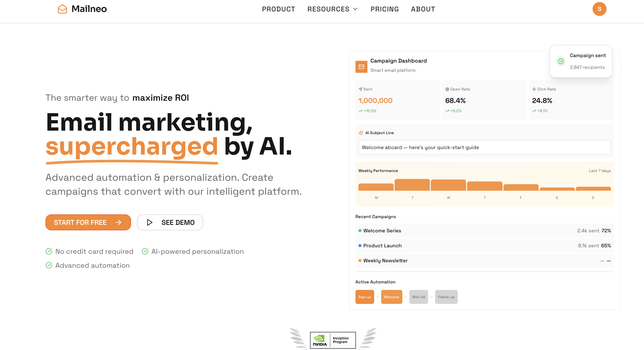Click the Mailneo envelope logo icon
Image resolution: width=644 pixels, height=350 pixels.
(62, 9)
